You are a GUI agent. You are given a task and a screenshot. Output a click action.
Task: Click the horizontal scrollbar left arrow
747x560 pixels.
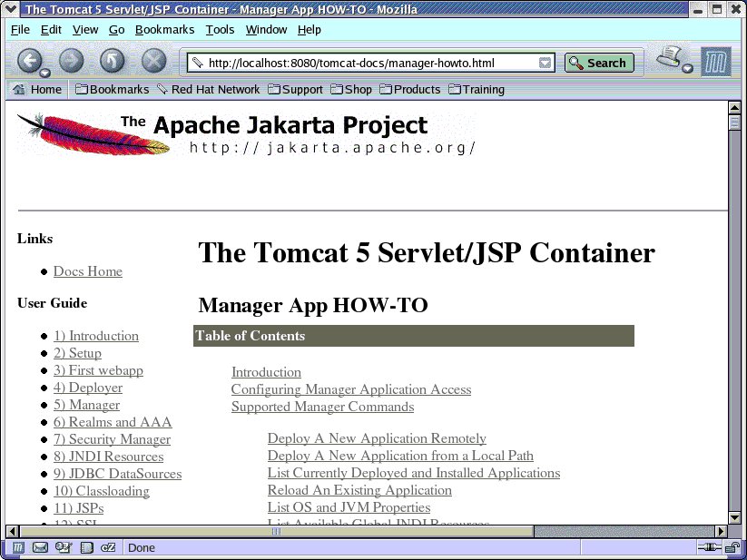click(13, 531)
